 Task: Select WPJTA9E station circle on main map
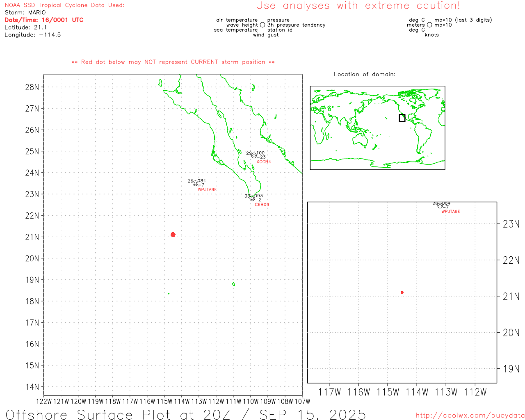(195, 183)
